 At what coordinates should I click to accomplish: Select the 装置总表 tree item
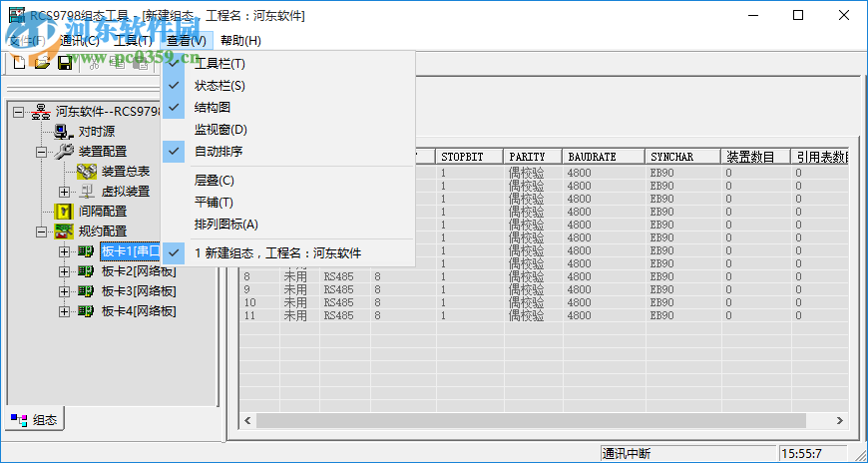[x=126, y=172]
